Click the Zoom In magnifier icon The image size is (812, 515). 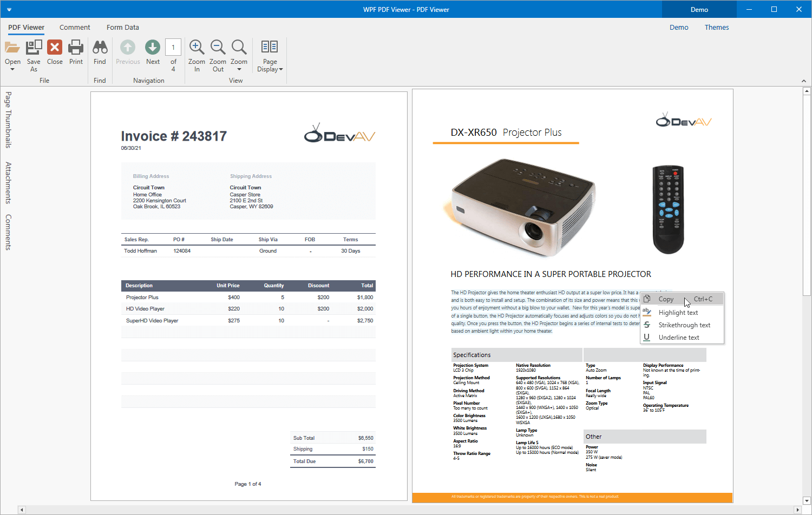coord(197,48)
